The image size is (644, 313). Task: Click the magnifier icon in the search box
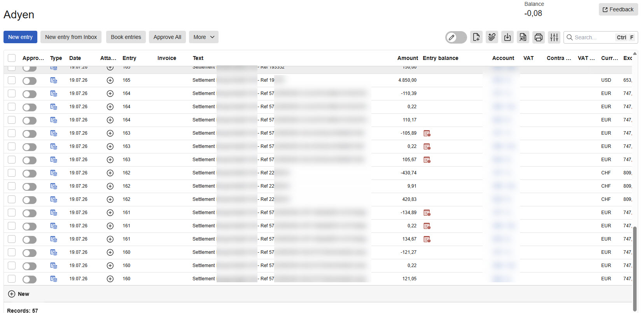pyautogui.click(x=569, y=37)
